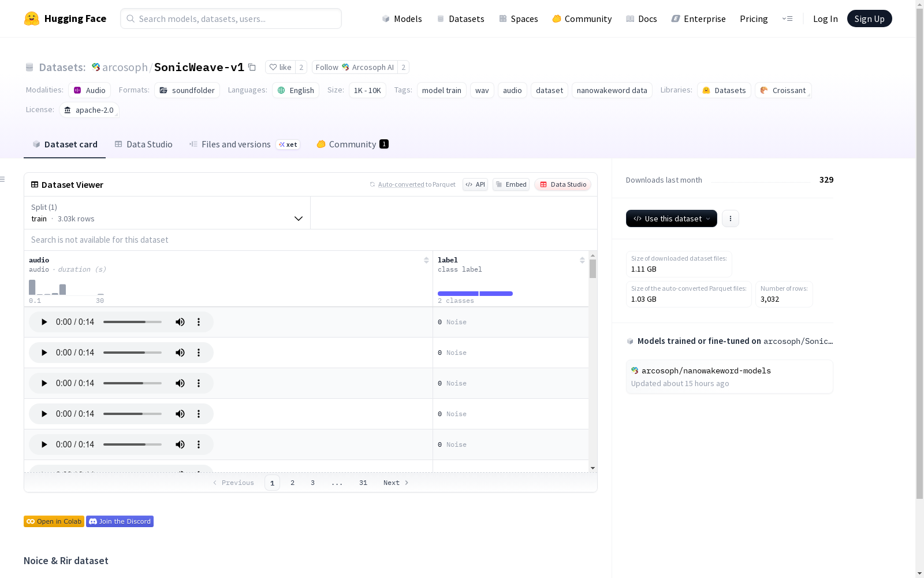Open the Pricing page

754,18
